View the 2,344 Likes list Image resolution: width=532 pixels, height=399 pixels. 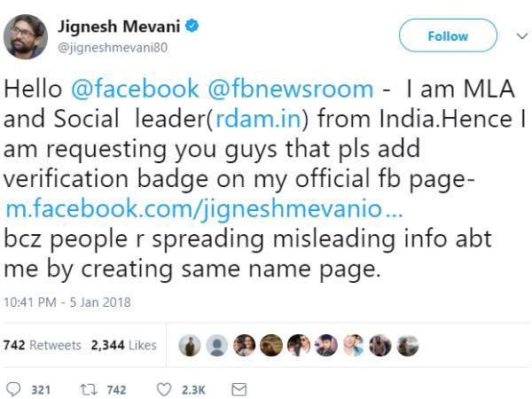point(124,345)
